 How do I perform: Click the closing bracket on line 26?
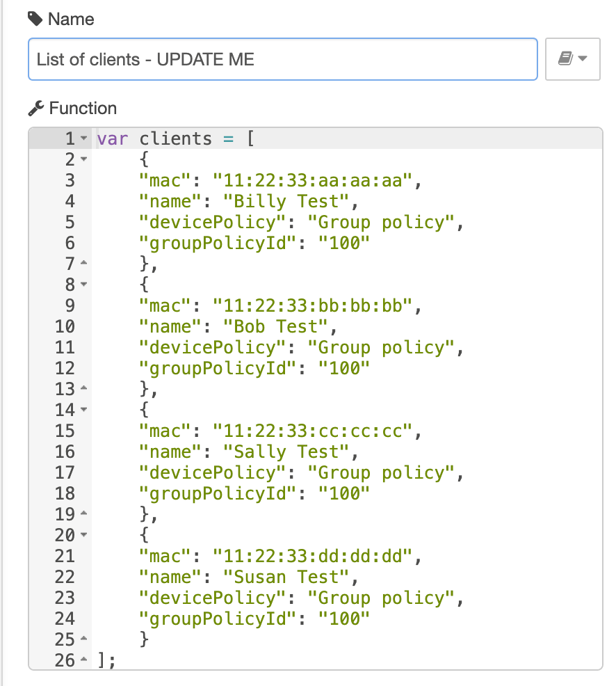102,660
